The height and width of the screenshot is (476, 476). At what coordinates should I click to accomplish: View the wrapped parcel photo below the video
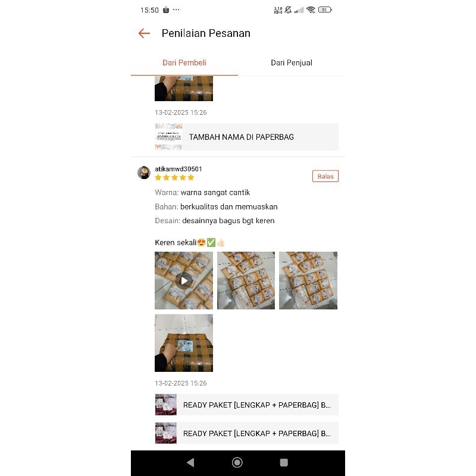pyautogui.click(x=184, y=343)
